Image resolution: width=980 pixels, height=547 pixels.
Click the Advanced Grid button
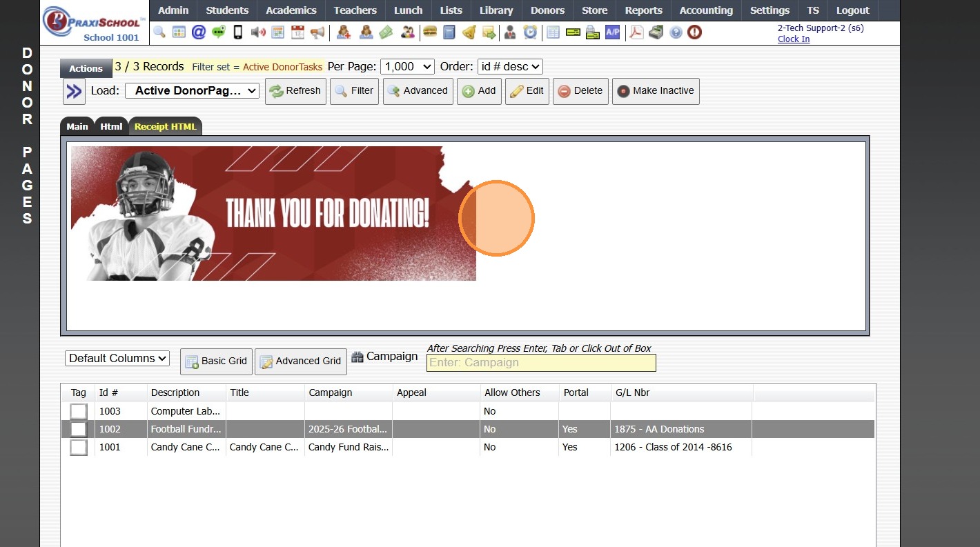coord(300,361)
